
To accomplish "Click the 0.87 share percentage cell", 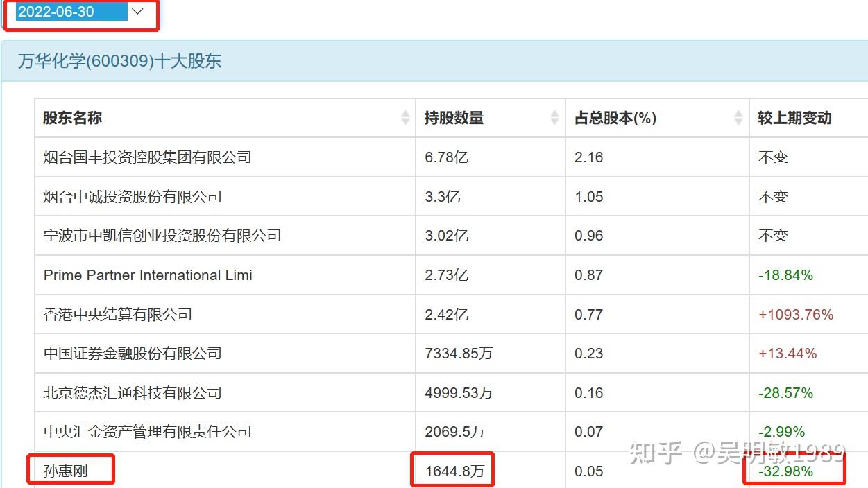I will [x=589, y=275].
